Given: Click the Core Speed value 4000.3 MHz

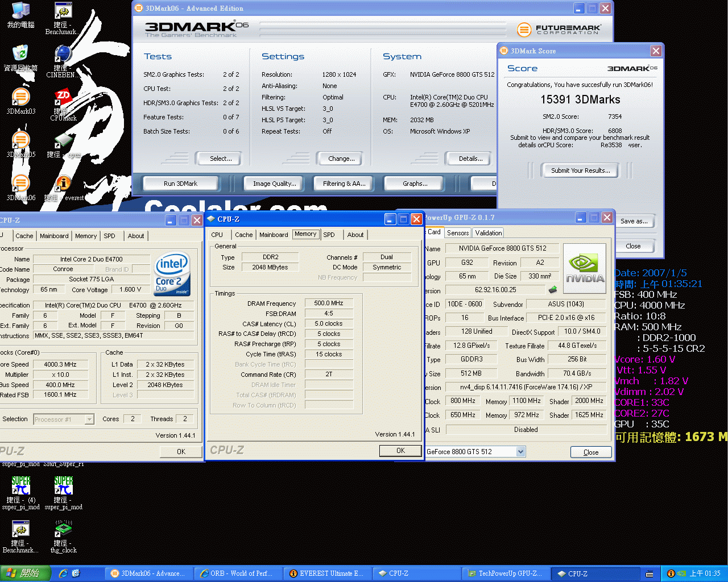Looking at the screenshot, I should coord(60,364).
